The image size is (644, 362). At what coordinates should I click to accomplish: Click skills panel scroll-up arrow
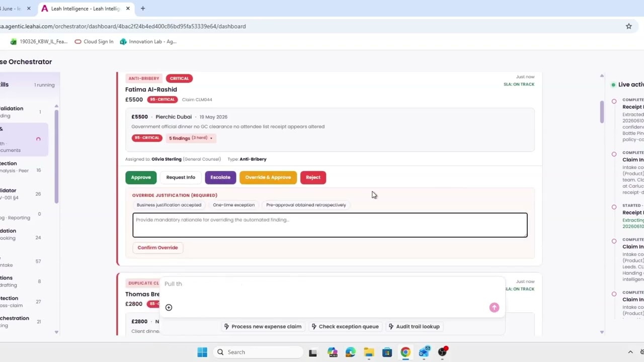click(x=56, y=106)
